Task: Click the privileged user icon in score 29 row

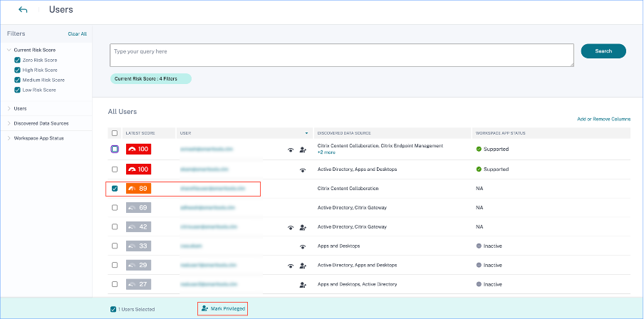Action: pos(303,265)
